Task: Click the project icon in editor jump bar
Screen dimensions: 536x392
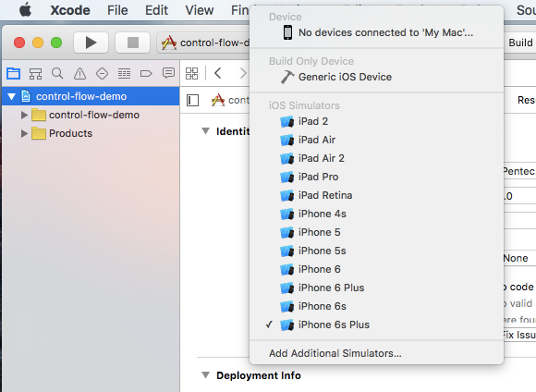Action: point(218,100)
